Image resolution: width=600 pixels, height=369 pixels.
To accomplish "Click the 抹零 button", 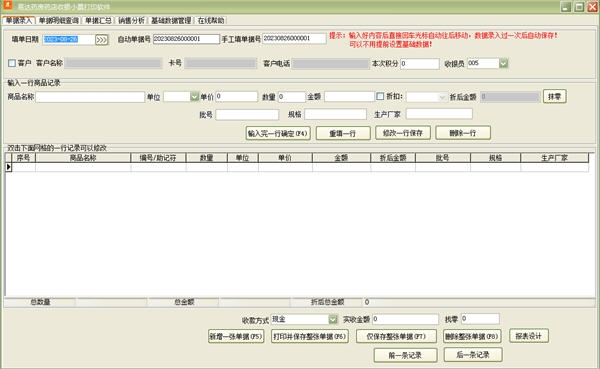I will [554, 96].
